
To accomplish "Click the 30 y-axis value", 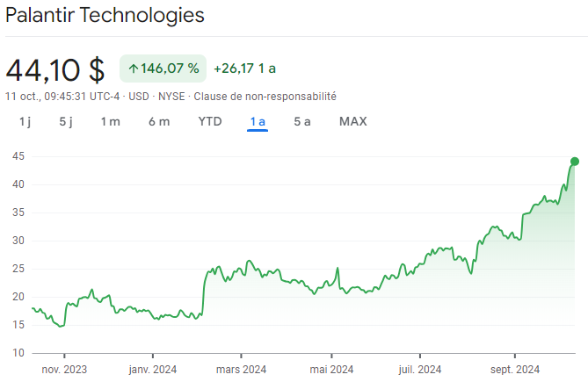I will pyautogui.click(x=18, y=241).
